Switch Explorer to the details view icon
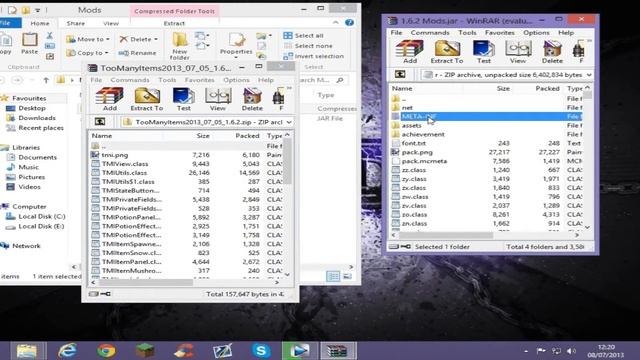 tap(333, 276)
